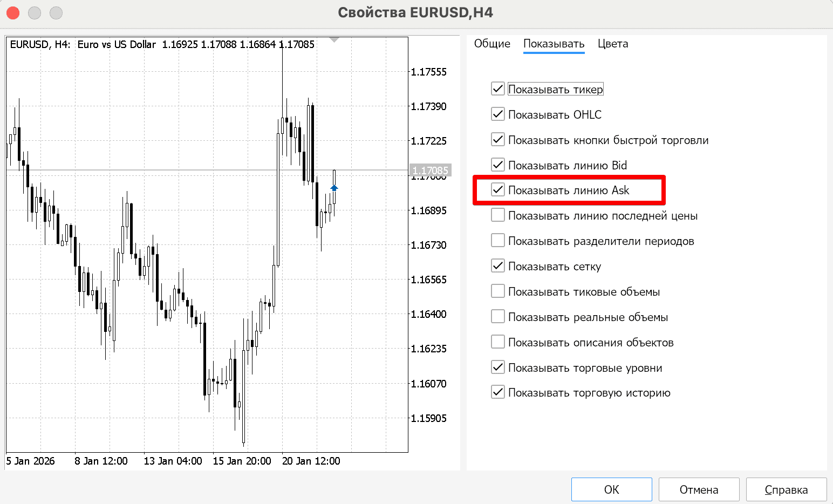
Task: Enable Показывать описания объектов
Action: click(x=498, y=342)
